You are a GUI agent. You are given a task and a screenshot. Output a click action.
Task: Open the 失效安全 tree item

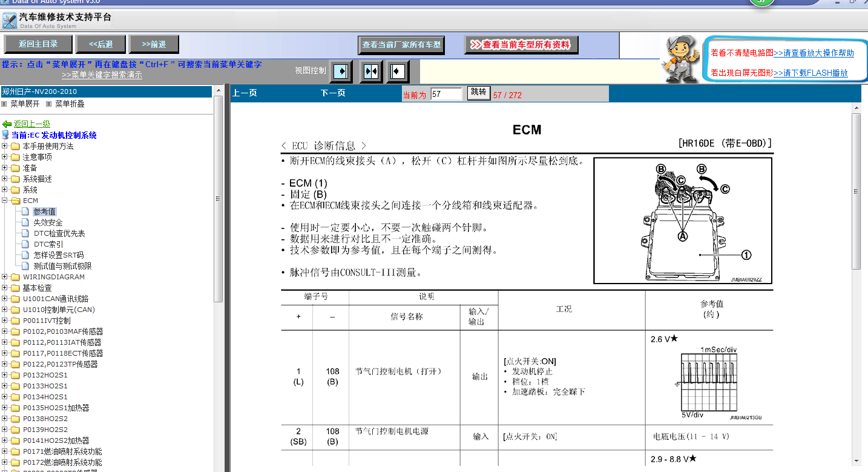click(48, 222)
